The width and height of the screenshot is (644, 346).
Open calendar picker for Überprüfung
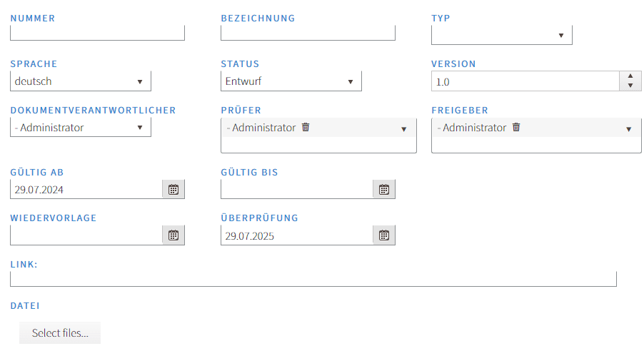(383, 235)
